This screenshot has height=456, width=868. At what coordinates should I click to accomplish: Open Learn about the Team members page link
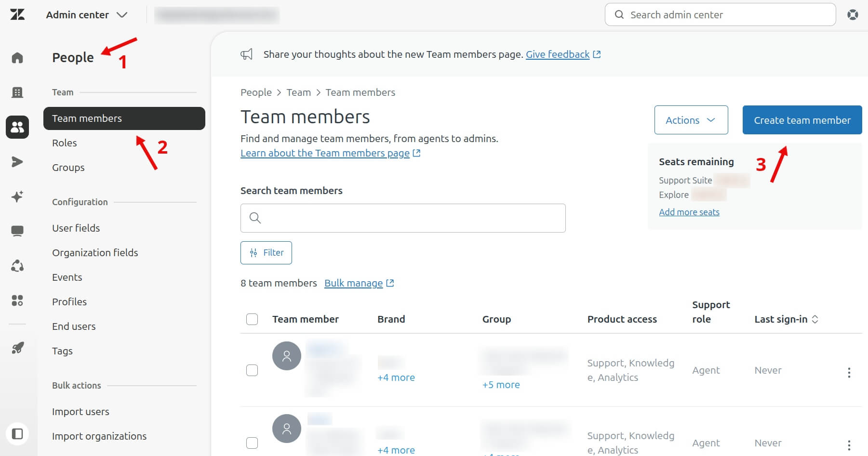pos(325,153)
